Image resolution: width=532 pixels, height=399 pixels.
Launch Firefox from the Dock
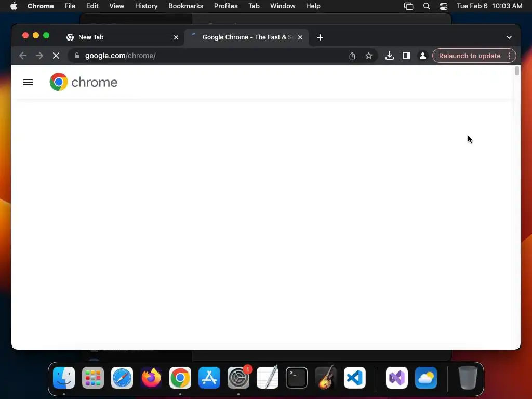[151, 378]
